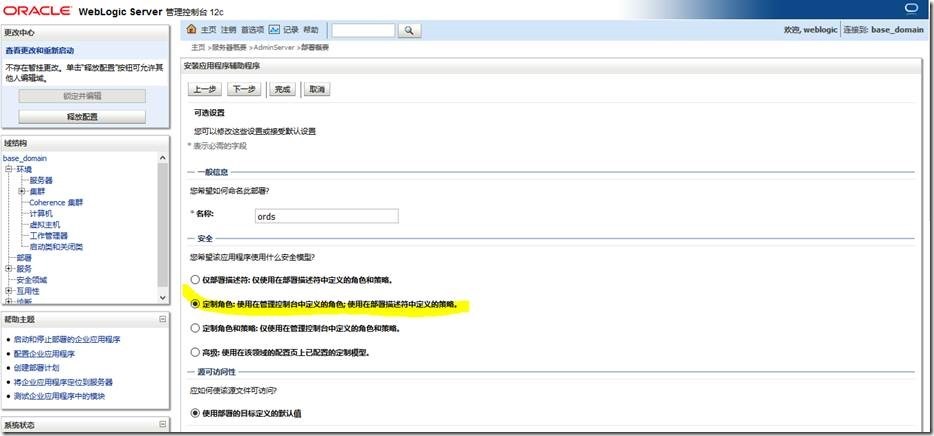Viewport: 934px width, 436px height.
Task: Open help link 配置企业应用程序
Action: click(x=45, y=354)
